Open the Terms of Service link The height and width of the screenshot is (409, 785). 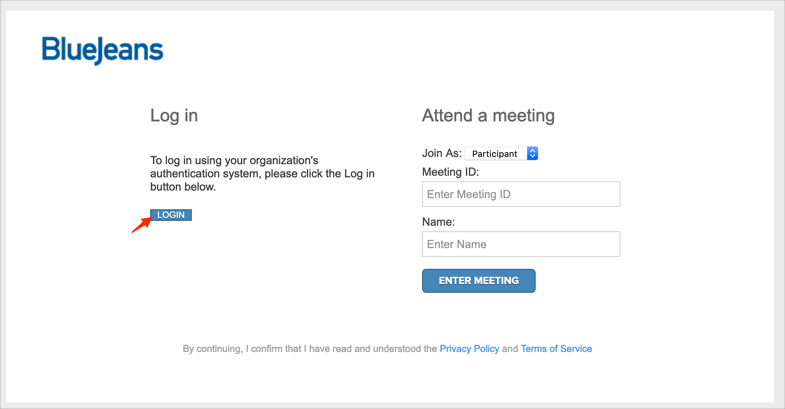pyautogui.click(x=556, y=349)
